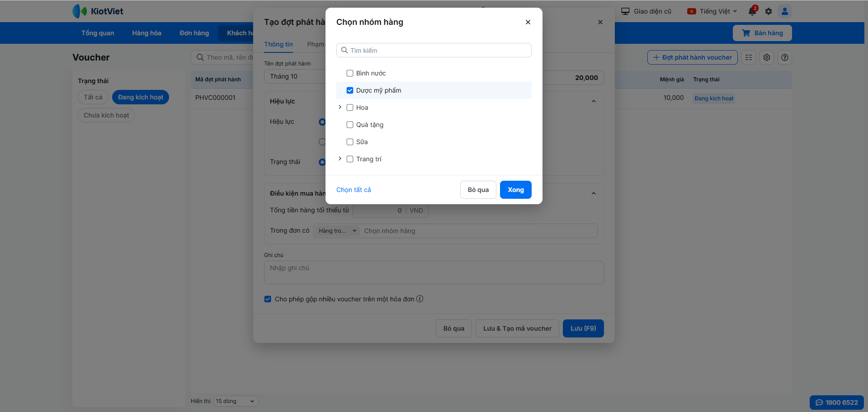Expand the Hoa group tree node
This screenshot has width=868, height=412.
340,108
